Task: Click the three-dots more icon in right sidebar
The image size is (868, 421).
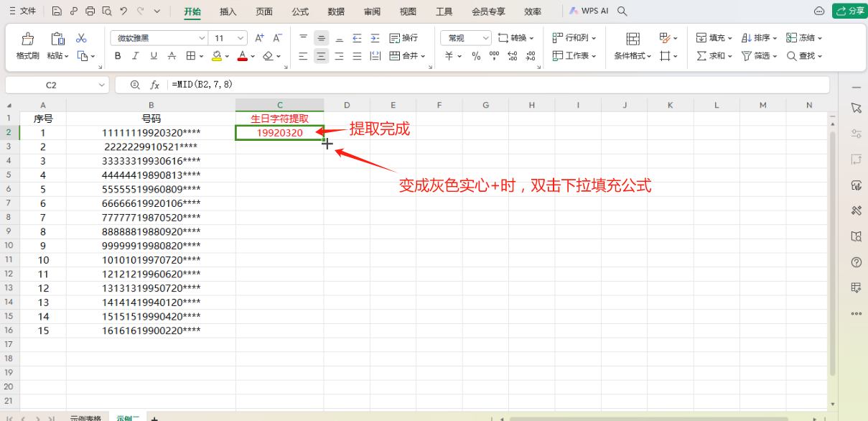Action: [x=856, y=314]
